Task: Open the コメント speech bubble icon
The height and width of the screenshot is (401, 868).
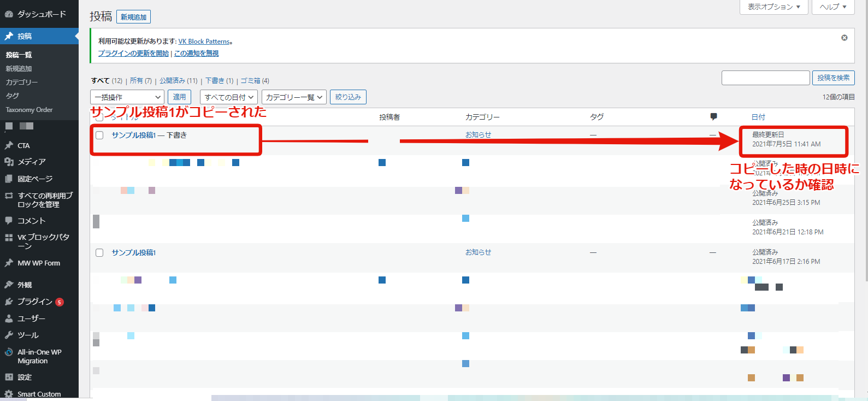Action: [x=9, y=221]
